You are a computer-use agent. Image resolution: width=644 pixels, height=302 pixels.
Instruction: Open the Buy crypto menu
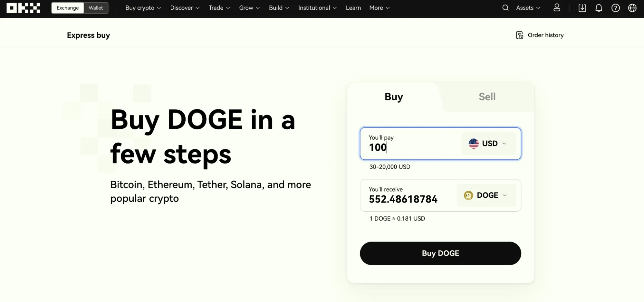pyautogui.click(x=143, y=8)
